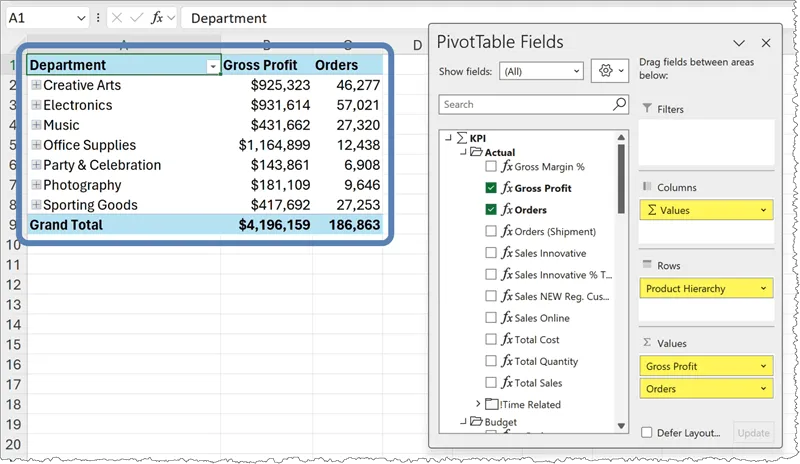This screenshot has width=800, height=464.
Task: Open the Department column filter dropdown
Action: 212,66
